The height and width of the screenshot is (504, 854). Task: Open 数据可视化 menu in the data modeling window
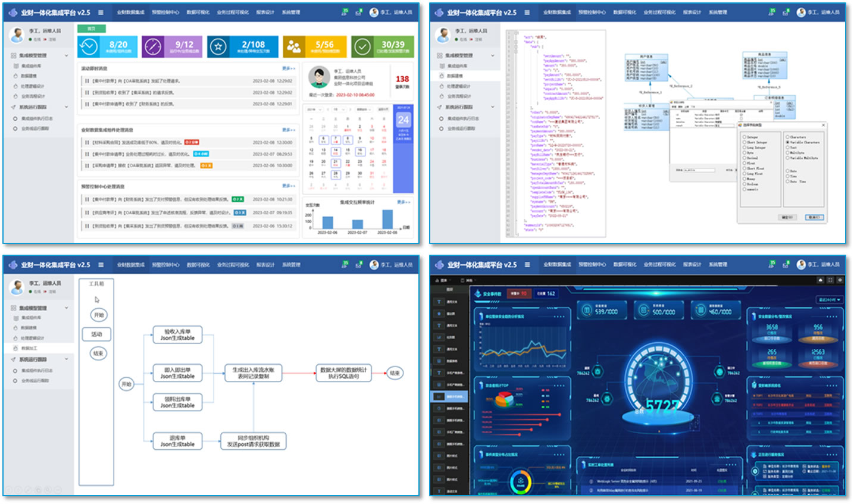click(x=625, y=12)
